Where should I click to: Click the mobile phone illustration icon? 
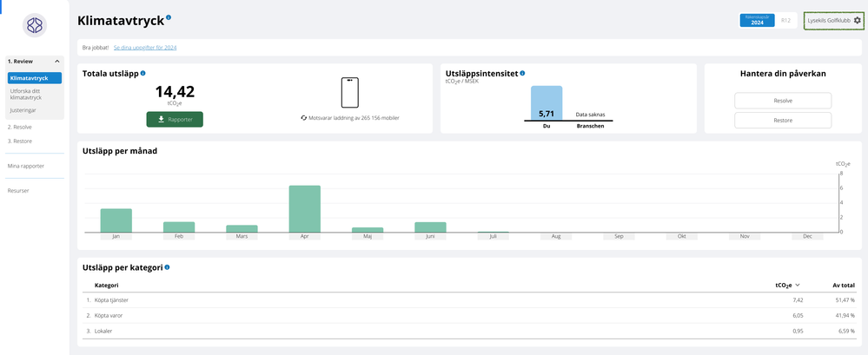pyautogui.click(x=350, y=93)
